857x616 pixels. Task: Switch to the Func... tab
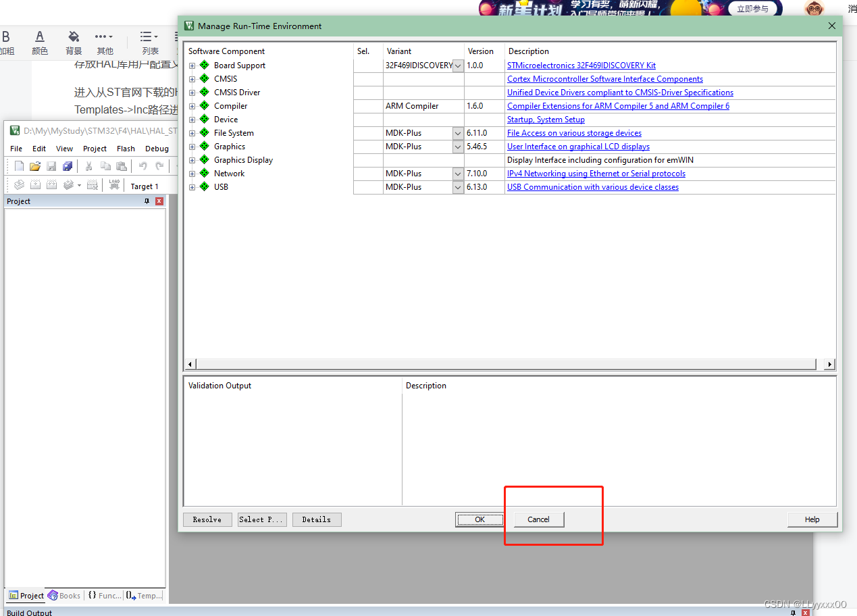105,596
